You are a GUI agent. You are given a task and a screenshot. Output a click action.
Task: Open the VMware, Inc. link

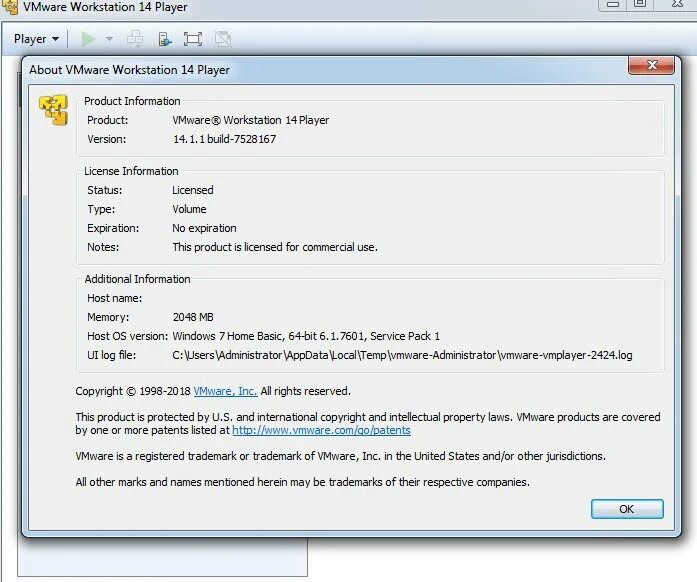[225, 391]
